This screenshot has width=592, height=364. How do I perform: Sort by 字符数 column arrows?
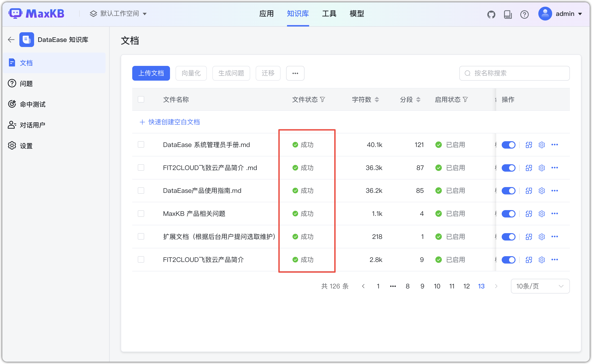point(377,100)
